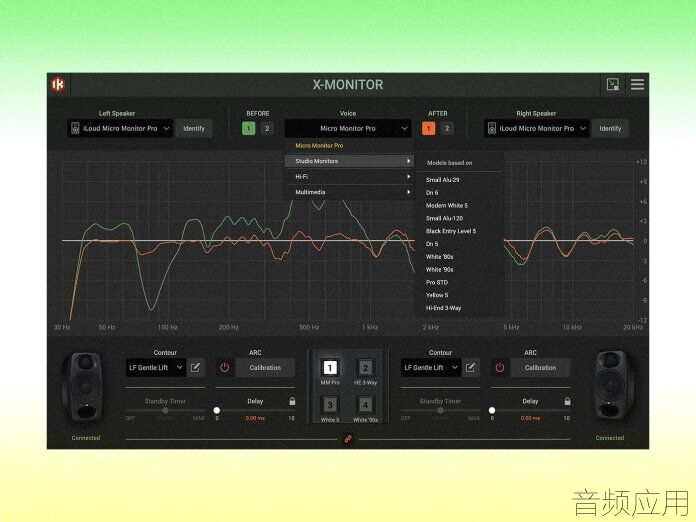696x522 pixels.
Task: Edit the right Contour with pencil icon
Action: [471, 368]
